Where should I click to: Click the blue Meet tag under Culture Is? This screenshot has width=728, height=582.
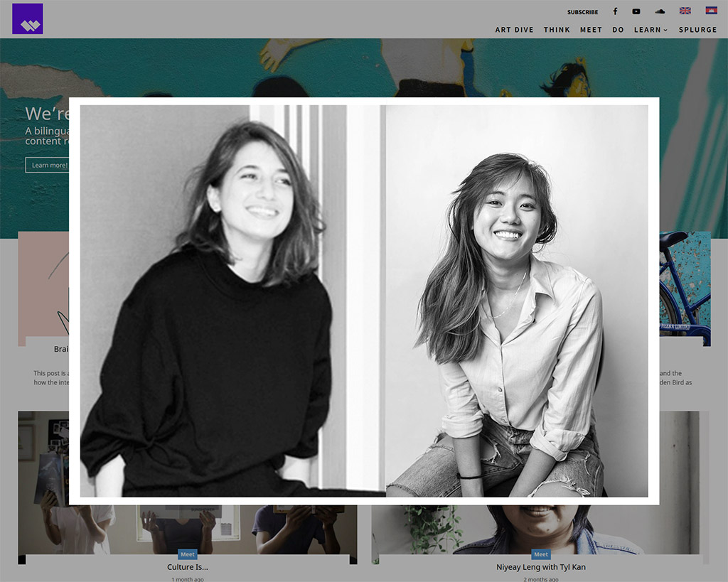coord(187,554)
